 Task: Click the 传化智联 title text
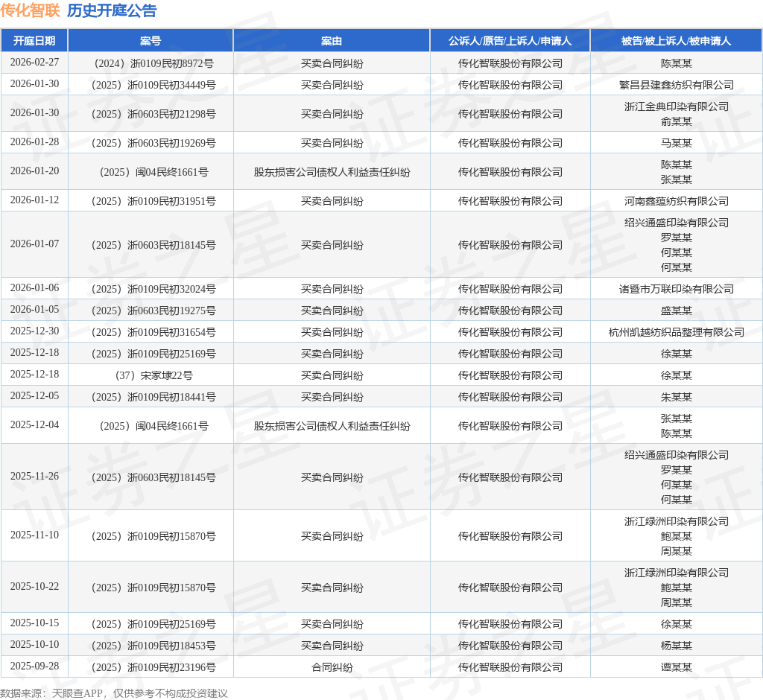[30, 10]
